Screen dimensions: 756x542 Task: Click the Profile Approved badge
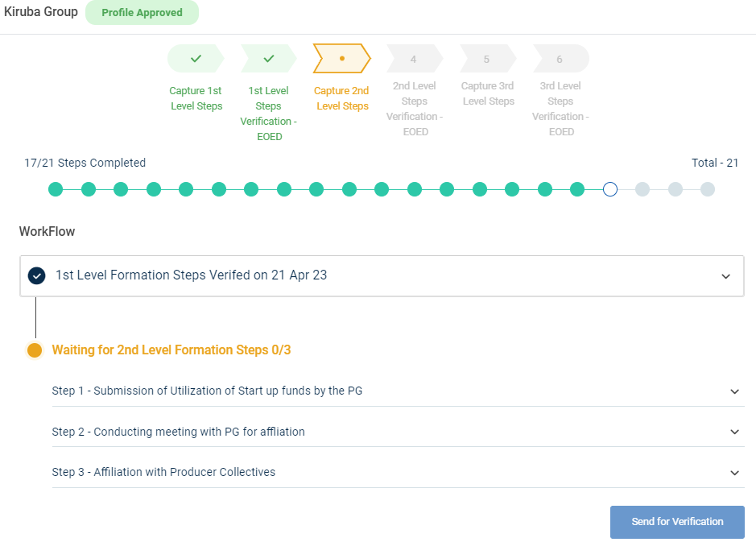(x=142, y=13)
